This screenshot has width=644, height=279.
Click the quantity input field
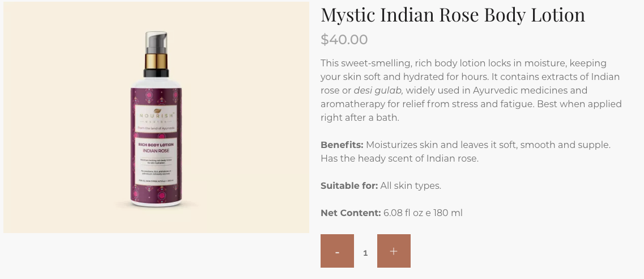[x=365, y=252]
